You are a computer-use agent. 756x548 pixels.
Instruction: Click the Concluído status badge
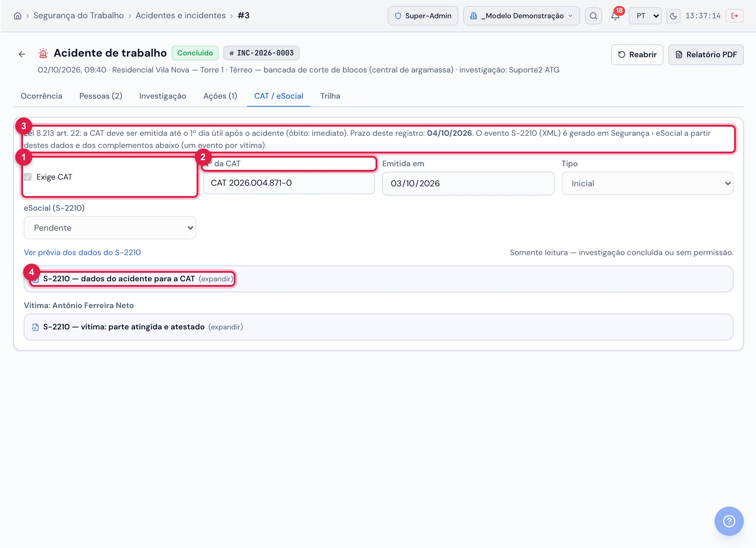tap(195, 53)
